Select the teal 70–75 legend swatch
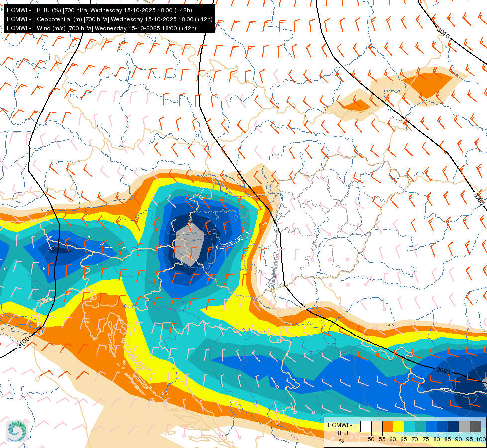 click(421, 426)
